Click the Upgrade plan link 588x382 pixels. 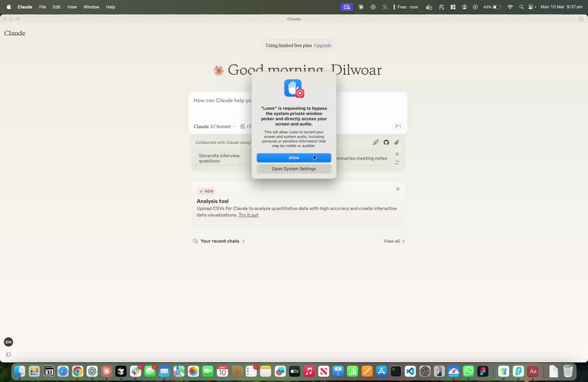point(322,46)
